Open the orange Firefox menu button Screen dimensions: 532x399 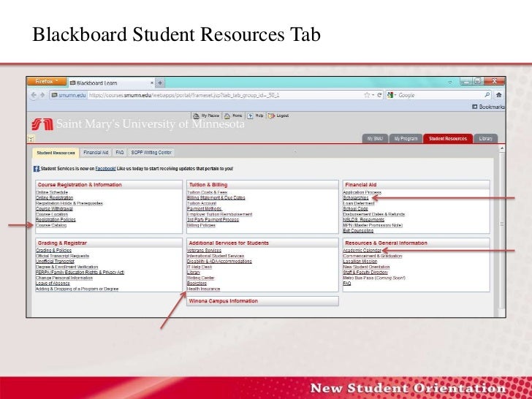click(47, 81)
